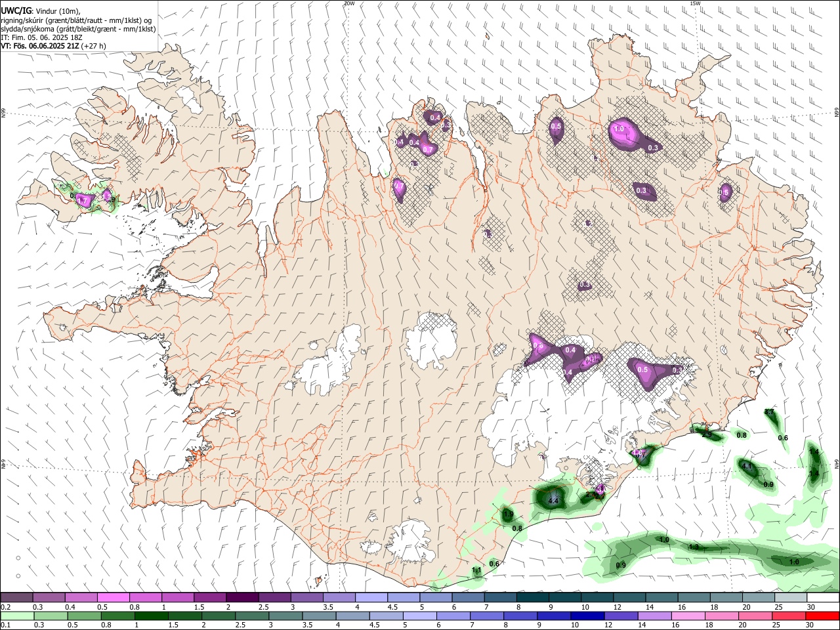Select the 0.8 green swatch in the rain scale
The image size is (840, 630).
pyautogui.click(x=116, y=616)
